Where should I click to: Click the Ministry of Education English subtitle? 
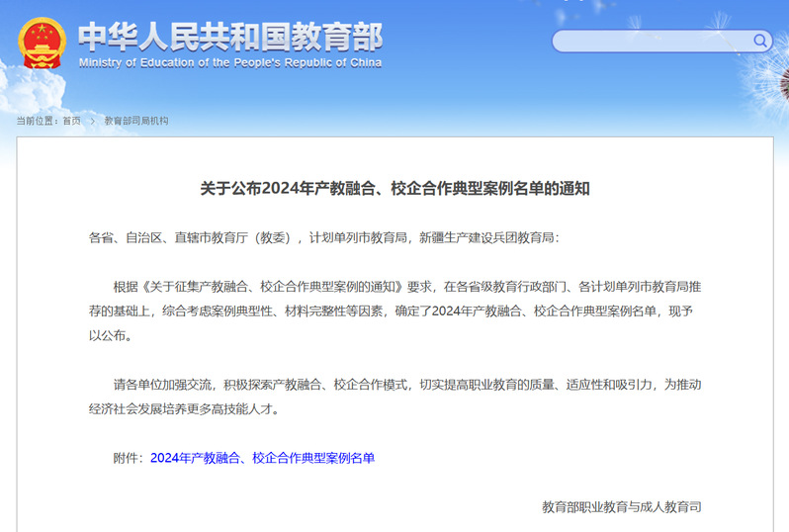coord(230,63)
